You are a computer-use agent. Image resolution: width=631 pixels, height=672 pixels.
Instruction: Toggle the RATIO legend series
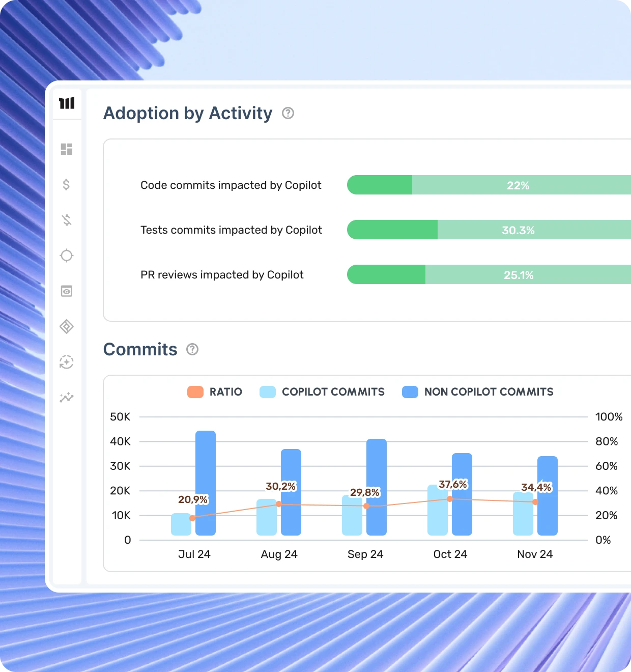pos(215,392)
